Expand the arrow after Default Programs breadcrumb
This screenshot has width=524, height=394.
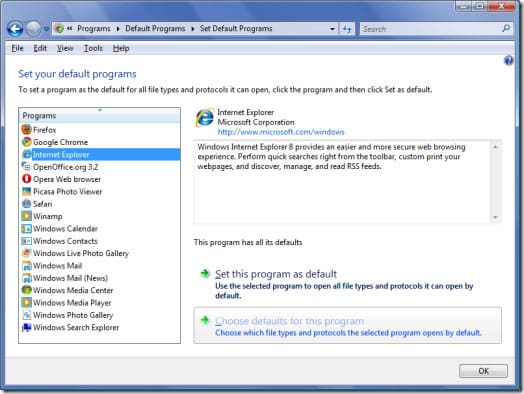[x=192, y=29]
